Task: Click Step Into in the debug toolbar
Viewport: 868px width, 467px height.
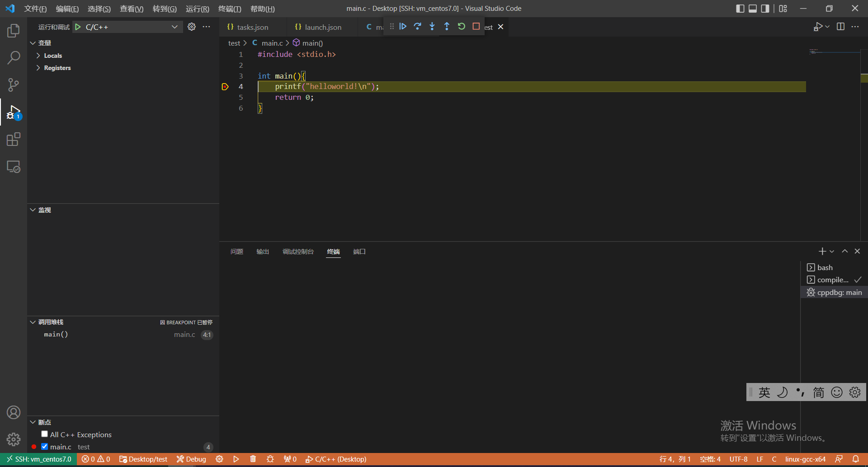Action: click(432, 27)
